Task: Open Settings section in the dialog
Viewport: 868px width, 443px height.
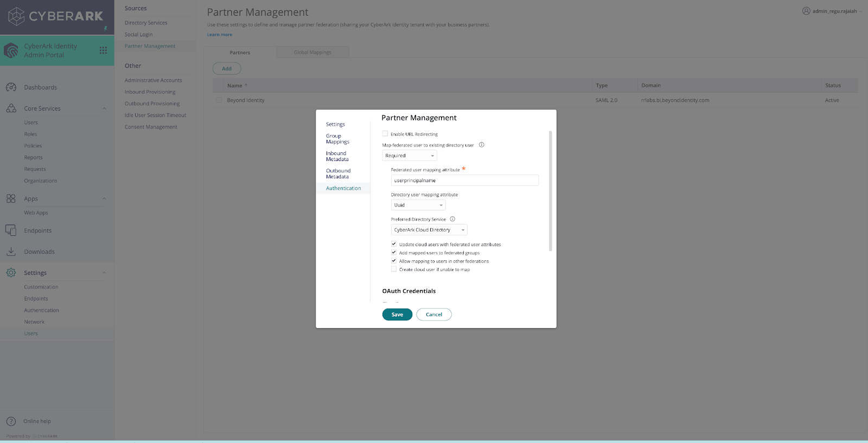Action: tap(335, 124)
